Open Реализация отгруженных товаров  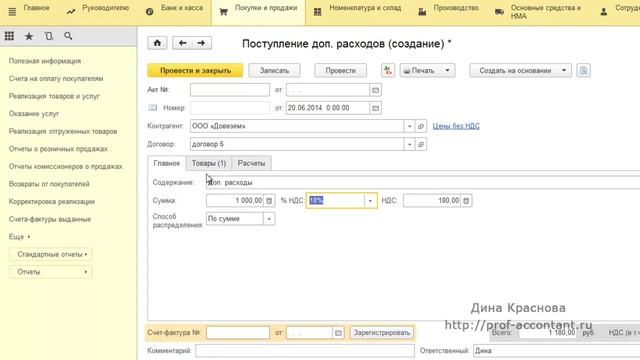click(63, 131)
